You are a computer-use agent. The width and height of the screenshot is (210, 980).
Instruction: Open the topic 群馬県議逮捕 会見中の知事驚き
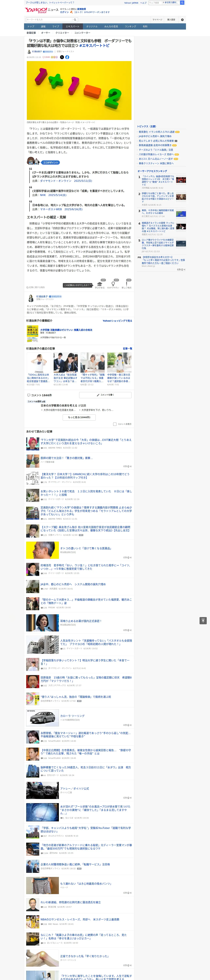155,145
